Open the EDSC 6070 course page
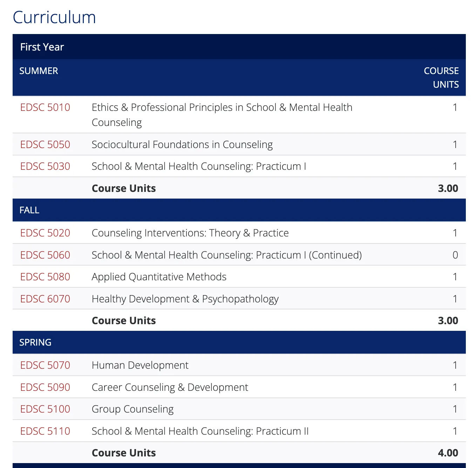This screenshot has width=476, height=468. 45,299
